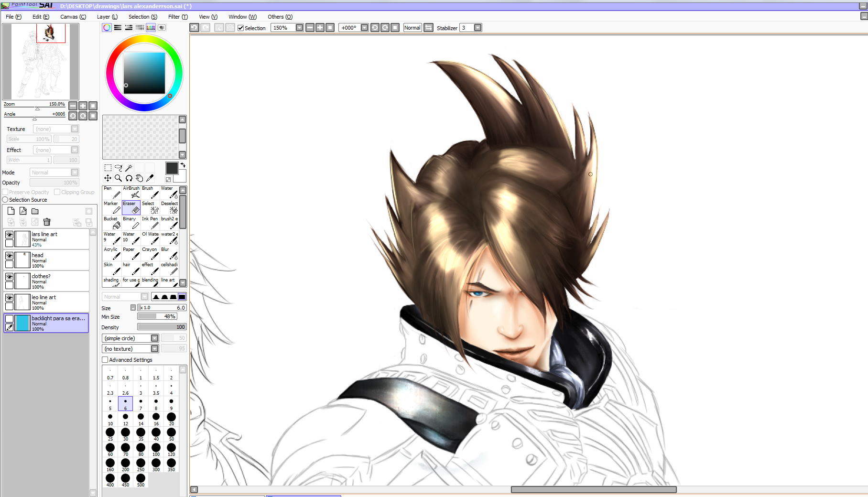Open the Canvas menu
Viewport: 868px width, 497px height.
pyautogui.click(x=73, y=17)
